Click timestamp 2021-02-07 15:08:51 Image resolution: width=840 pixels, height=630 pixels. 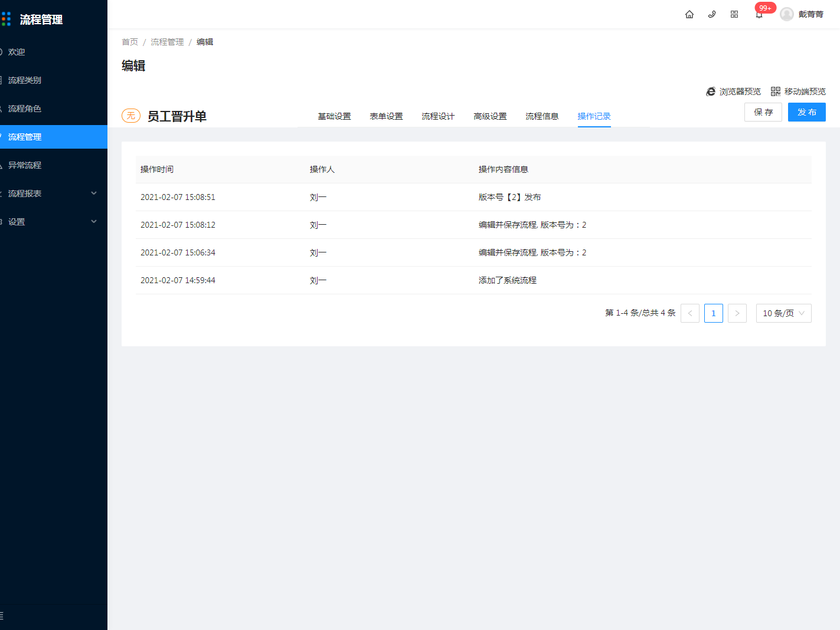(178, 197)
